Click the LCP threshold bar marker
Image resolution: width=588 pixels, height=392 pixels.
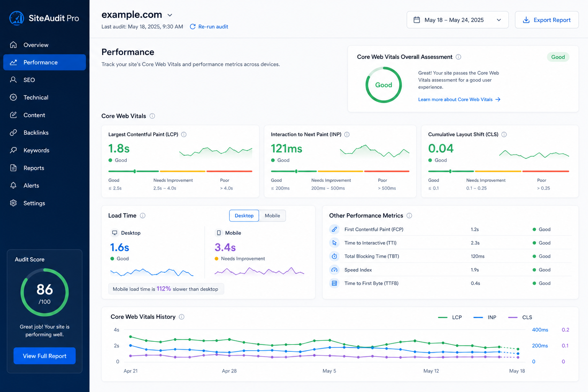click(x=135, y=171)
